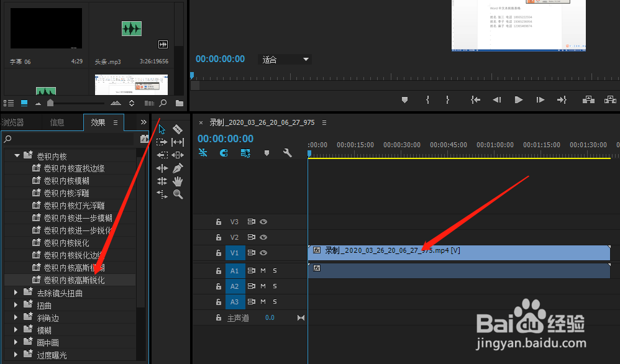Select the video clip on V1
This screenshot has height=364, width=620.
coord(459,253)
